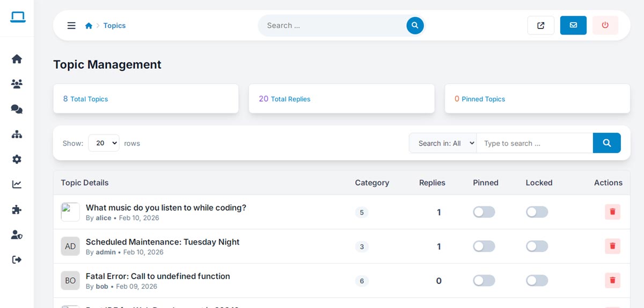The height and width of the screenshot is (308, 644).
Task: Open topic What music do you listen to
Action: point(166,207)
